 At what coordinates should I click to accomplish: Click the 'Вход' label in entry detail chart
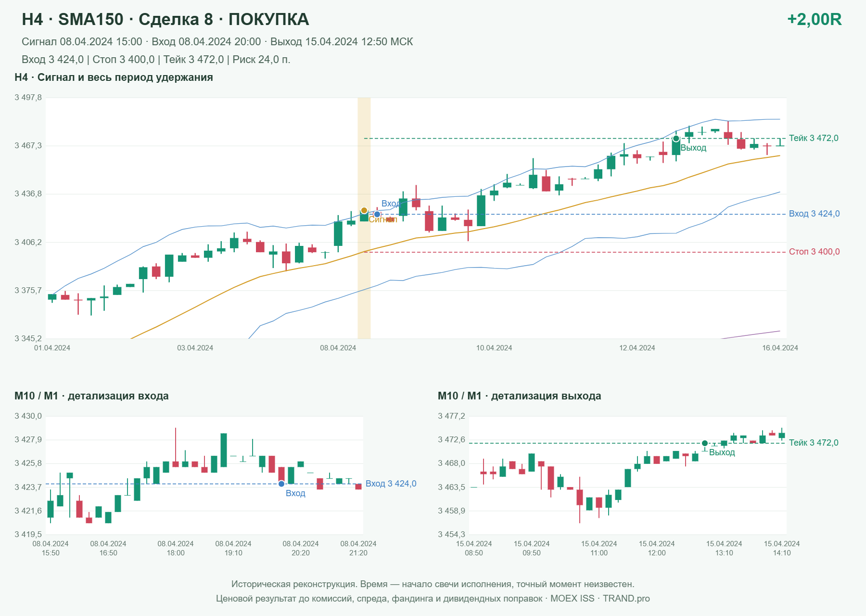point(295,493)
